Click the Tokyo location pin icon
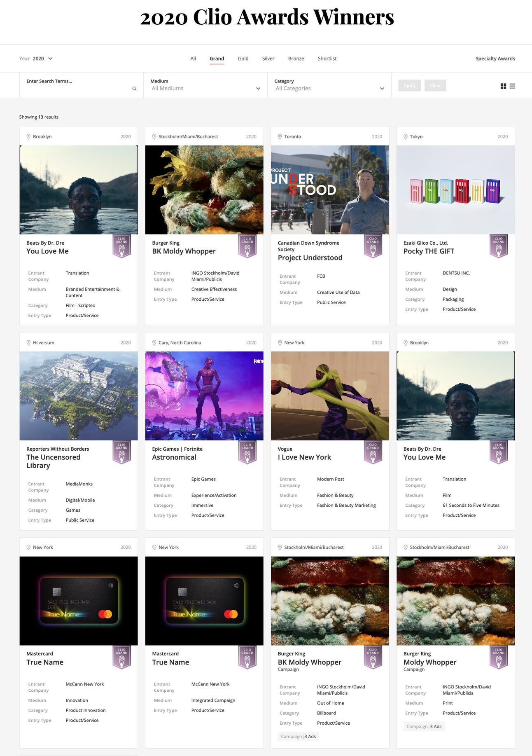This screenshot has height=756, width=532. [x=406, y=136]
